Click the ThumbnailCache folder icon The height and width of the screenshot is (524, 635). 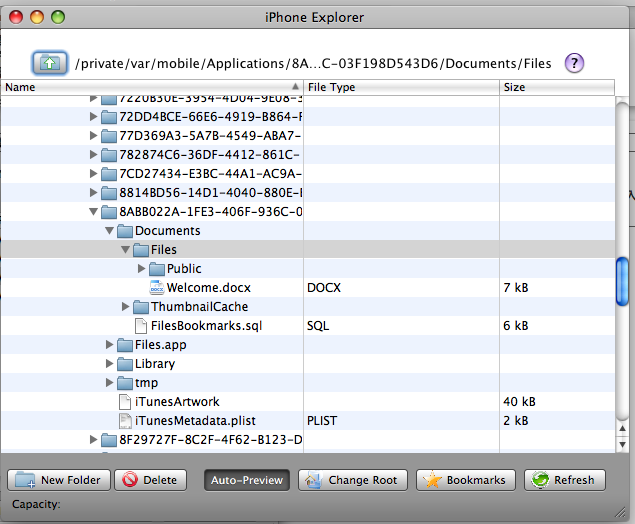tap(141, 307)
